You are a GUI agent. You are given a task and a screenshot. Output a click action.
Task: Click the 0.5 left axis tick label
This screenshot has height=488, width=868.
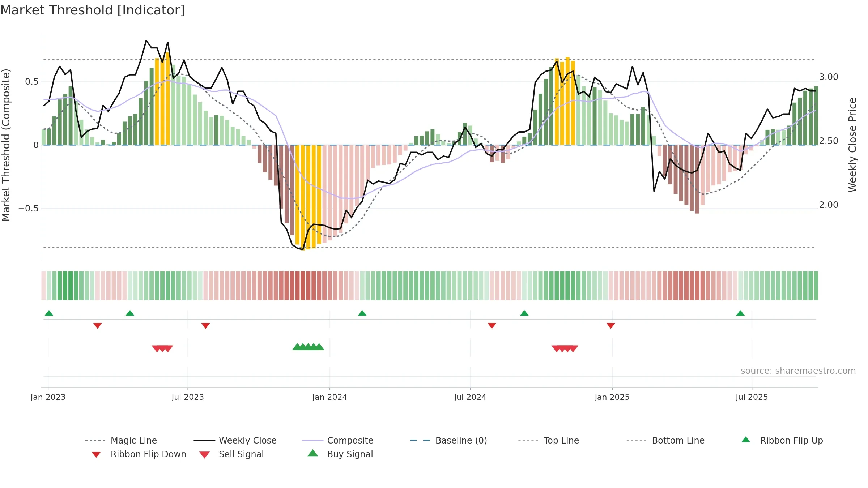[32, 82]
